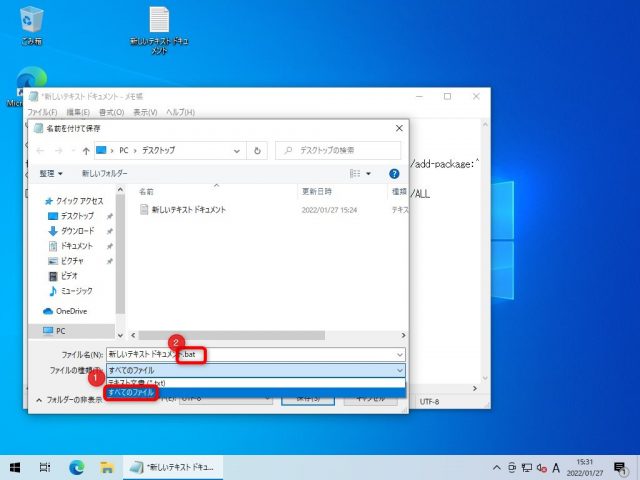Click the up-directory arrow in save dialog
This screenshot has width=640, height=480.
pos(84,151)
